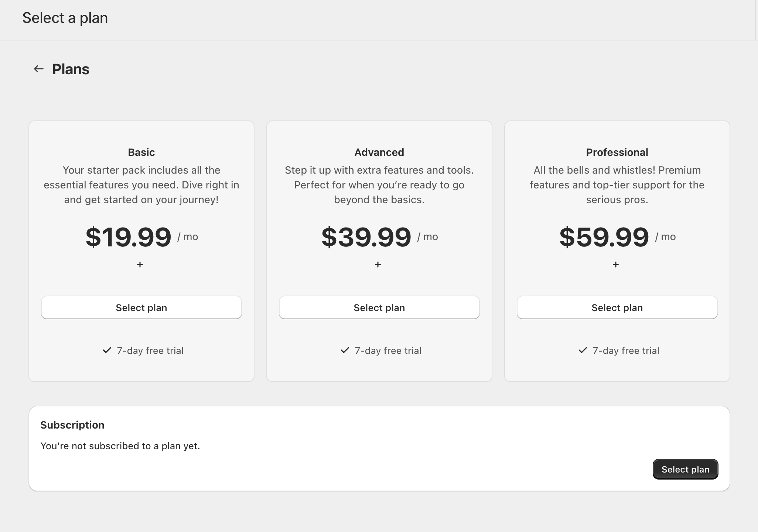Select the Professional plan

point(617,307)
